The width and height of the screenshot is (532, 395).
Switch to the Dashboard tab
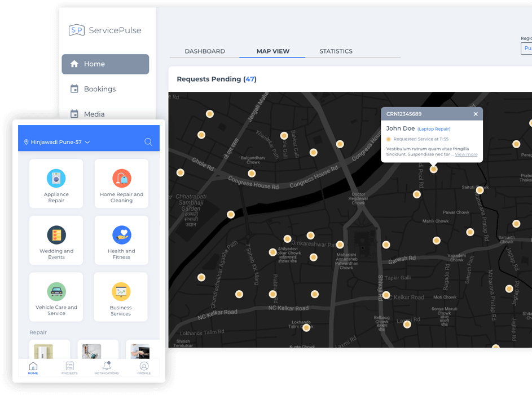click(x=205, y=51)
